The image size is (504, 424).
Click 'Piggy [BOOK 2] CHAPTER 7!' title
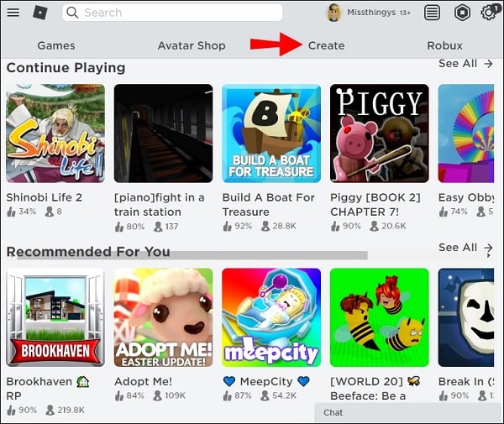pyautogui.click(x=375, y=205)
